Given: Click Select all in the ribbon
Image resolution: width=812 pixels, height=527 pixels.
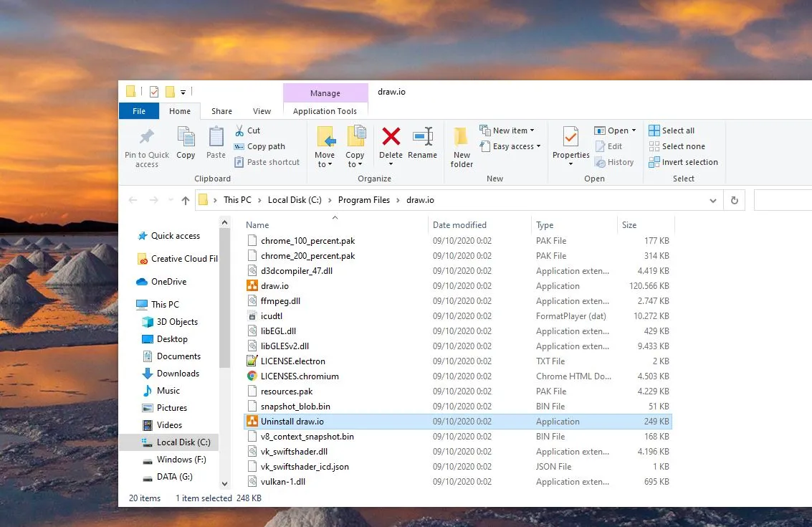Looking at the screenshot, I should pyautogui.click(x=672, y=130).
